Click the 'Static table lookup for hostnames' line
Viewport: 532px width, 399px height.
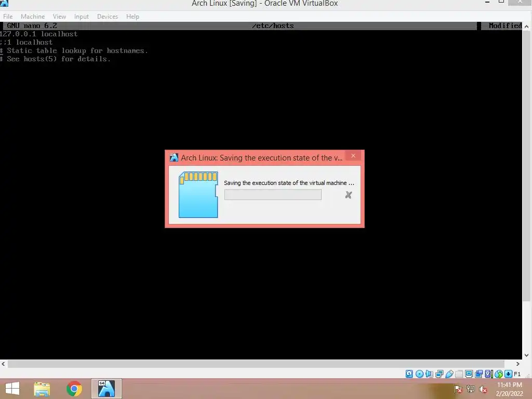74,50
